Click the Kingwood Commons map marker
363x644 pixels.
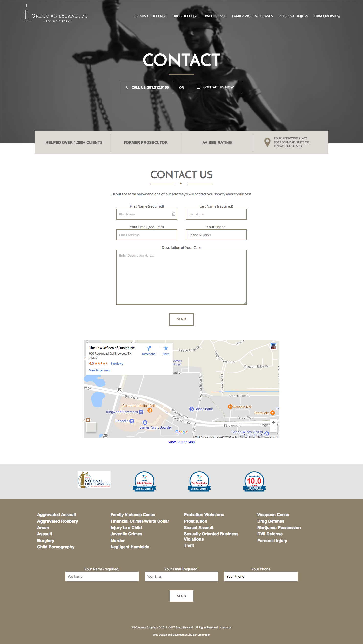141,412
